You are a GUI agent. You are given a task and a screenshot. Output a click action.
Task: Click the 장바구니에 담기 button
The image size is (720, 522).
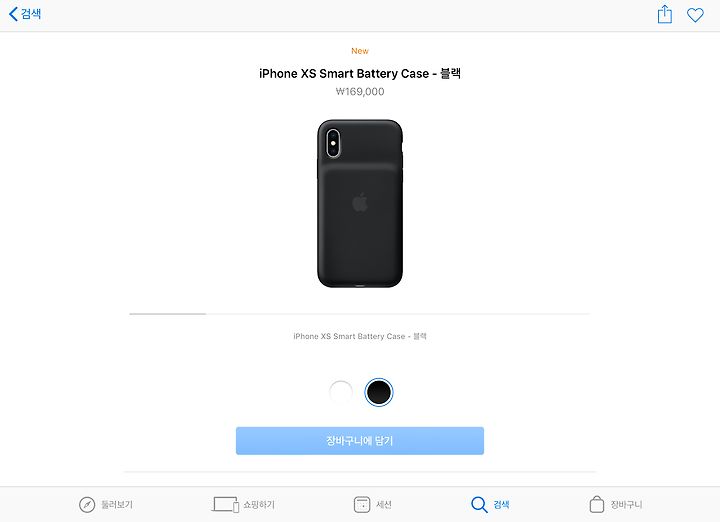point(360,441)
